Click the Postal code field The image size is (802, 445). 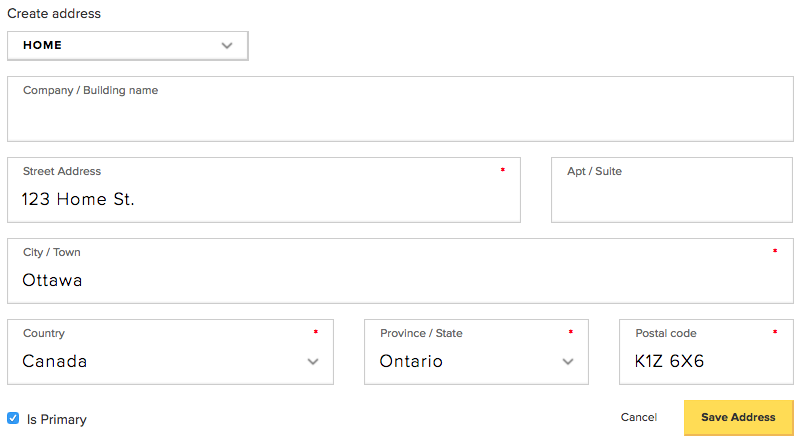[706, 352]
